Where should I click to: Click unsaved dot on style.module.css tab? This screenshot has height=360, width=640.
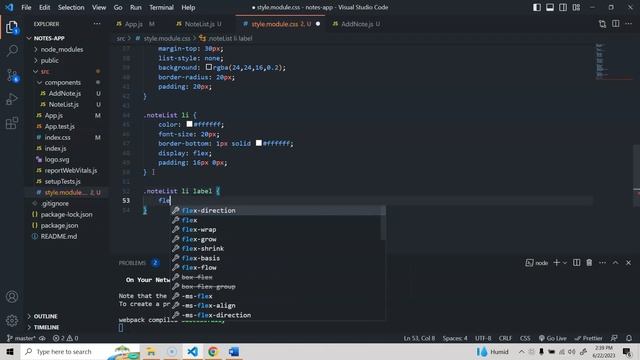(318, 24)
